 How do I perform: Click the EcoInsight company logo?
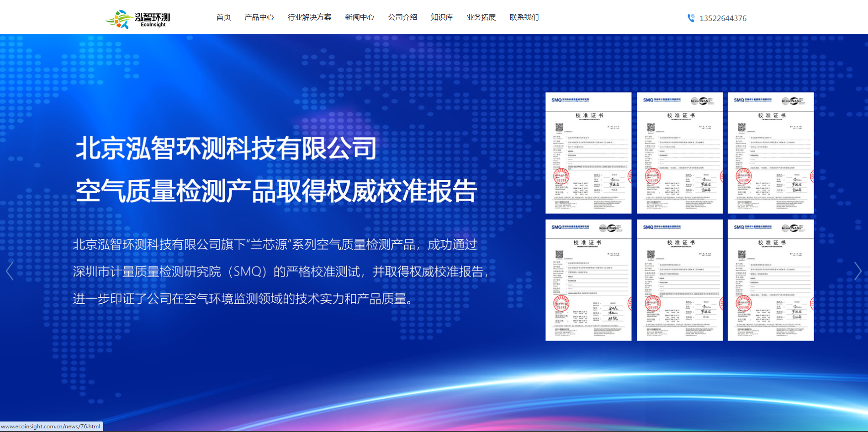tap(138, 19)
